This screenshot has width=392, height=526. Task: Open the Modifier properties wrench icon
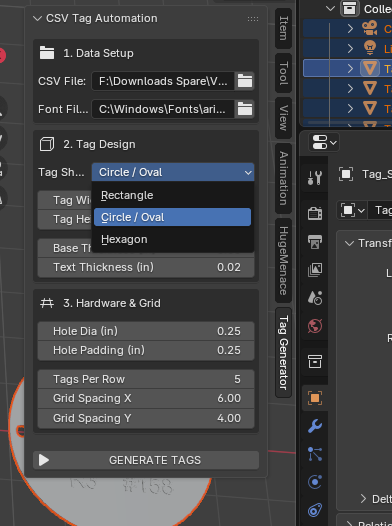click(315, 426)
